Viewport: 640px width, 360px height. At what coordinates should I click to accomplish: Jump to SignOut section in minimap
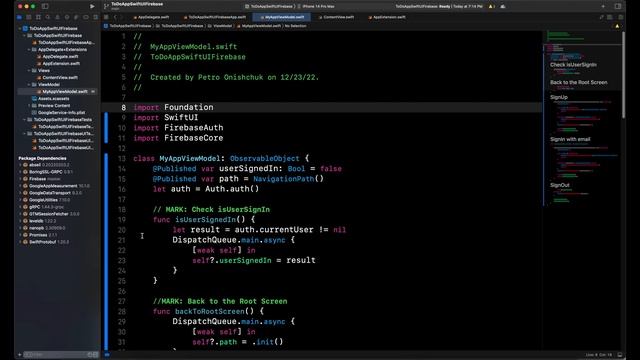click(x=559, y=185)
